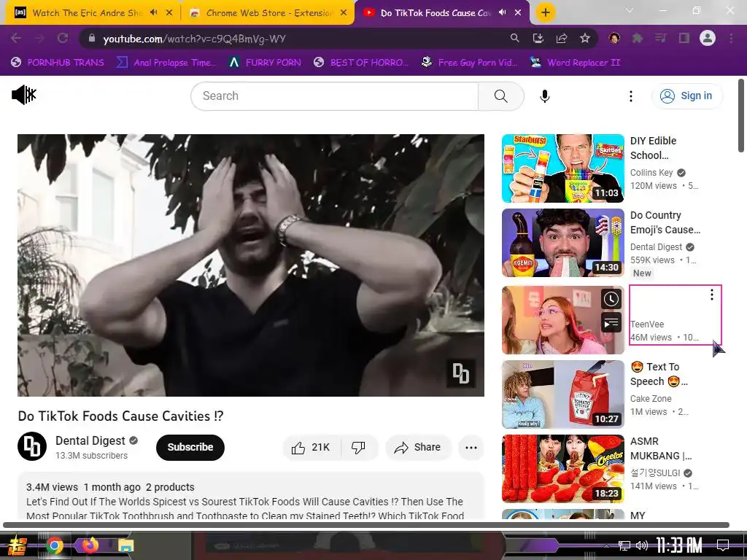Open the Text To Speech ketchup thumbnail
Viewport: 747px width, 560px height.
(x=562, y=394)
